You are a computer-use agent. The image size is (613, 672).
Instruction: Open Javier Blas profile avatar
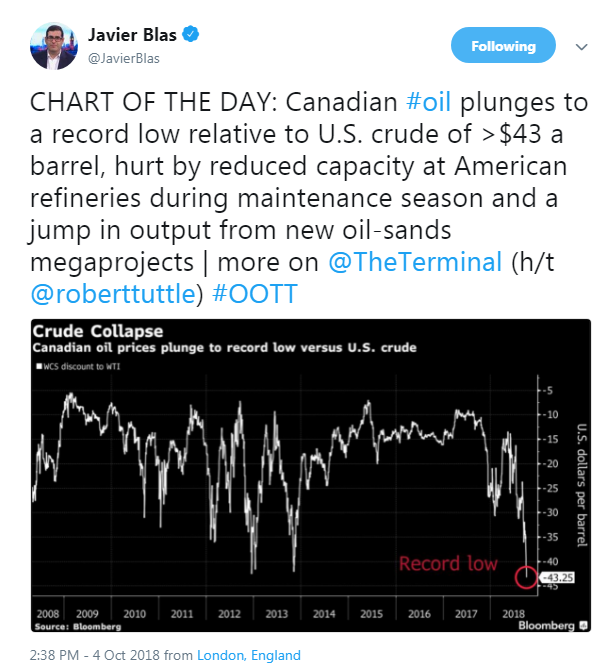(x=54, y=46)
